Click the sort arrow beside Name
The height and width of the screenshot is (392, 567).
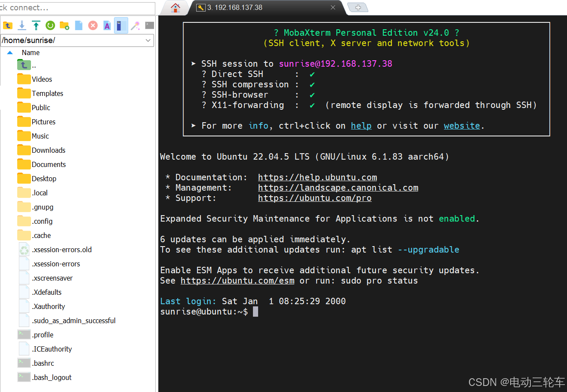tap(10, 52)
